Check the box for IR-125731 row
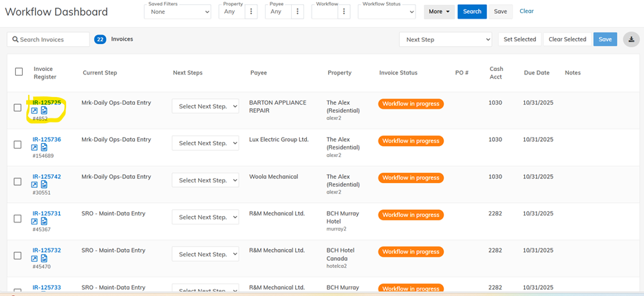 pyautogui.click(x=18, y=219)
